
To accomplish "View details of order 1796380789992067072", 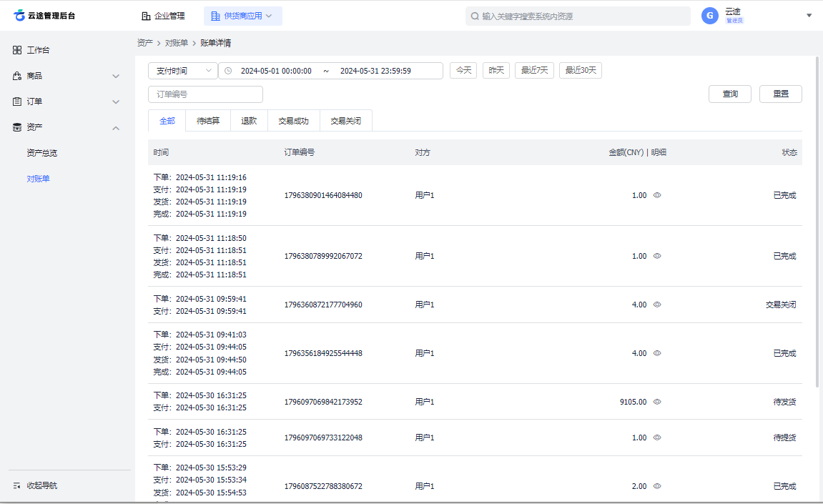I will click(657, 256).
